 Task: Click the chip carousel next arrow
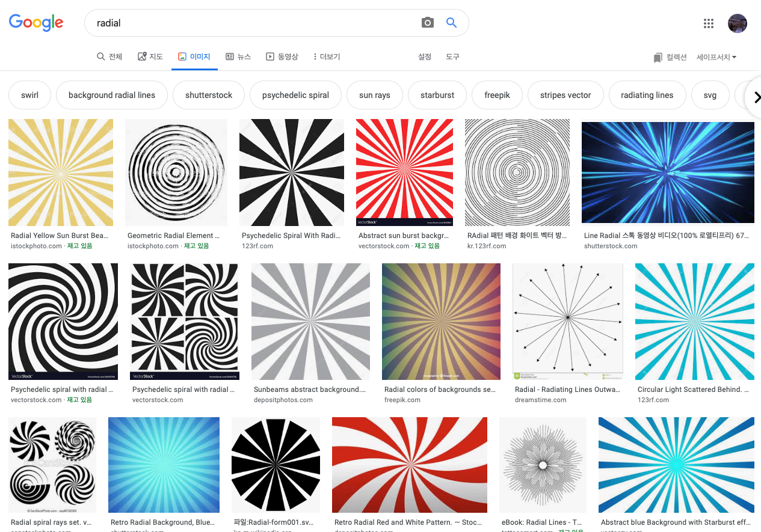tap(757, 97)
